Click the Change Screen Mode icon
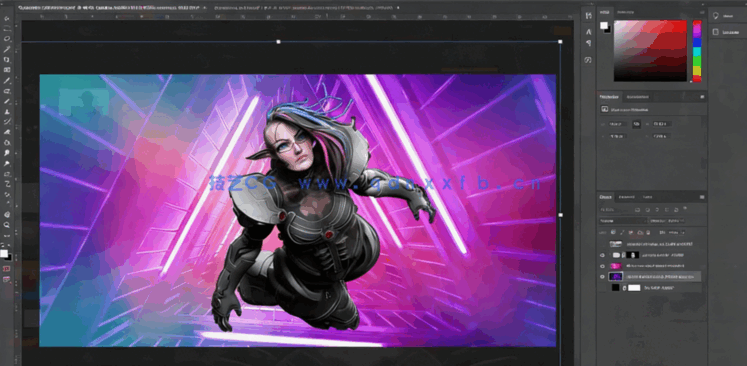Image resolution: width=747 pixels, height=366 pixels. click(7, 280)
